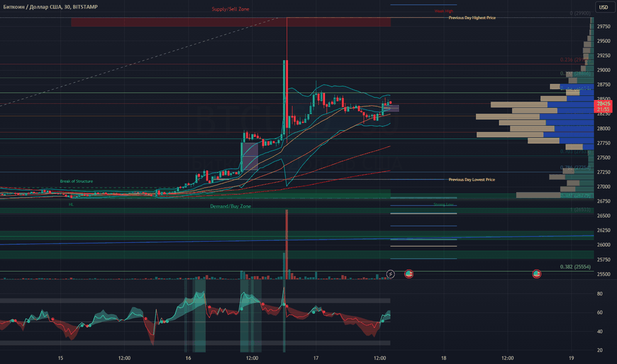
Task: Click the Previous Day Highest Price label
Action: tap(472, 18)
